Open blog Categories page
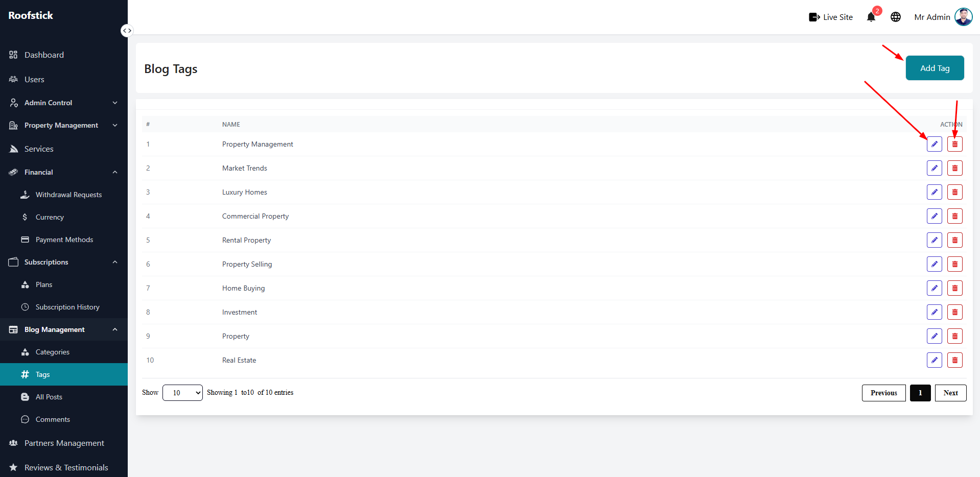The height and width of the screenshot is (477, 980). pos(64,352)
